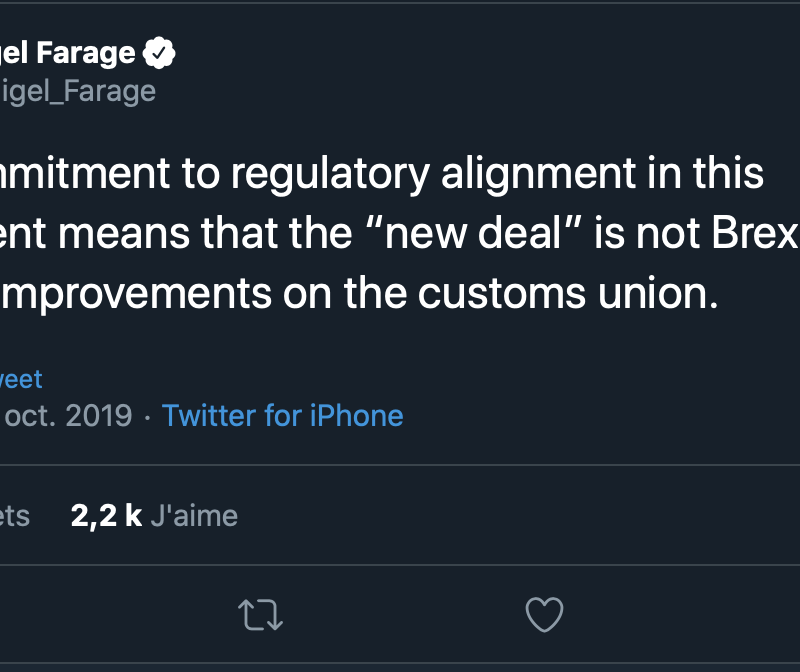Open the 'oct. 2019' timestamp
The width and height of the screenshot is (800, 672).
(68, 415)
